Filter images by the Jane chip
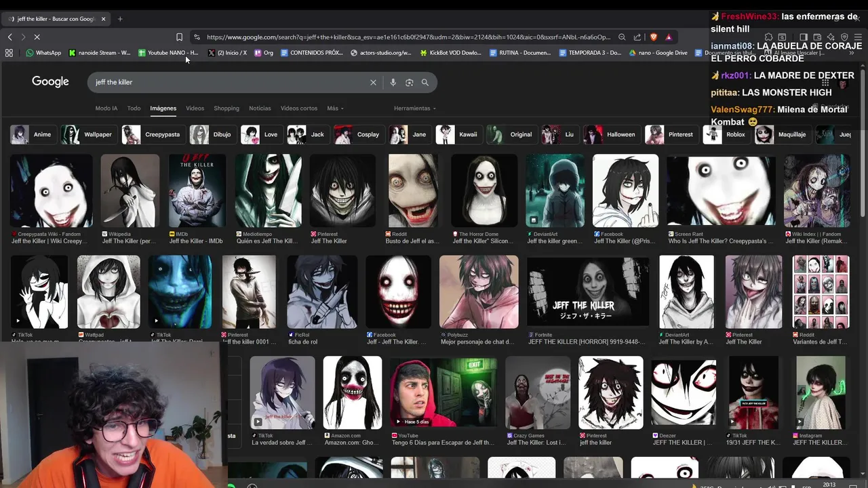The image size is (868, 488). [x=409, y=134]
